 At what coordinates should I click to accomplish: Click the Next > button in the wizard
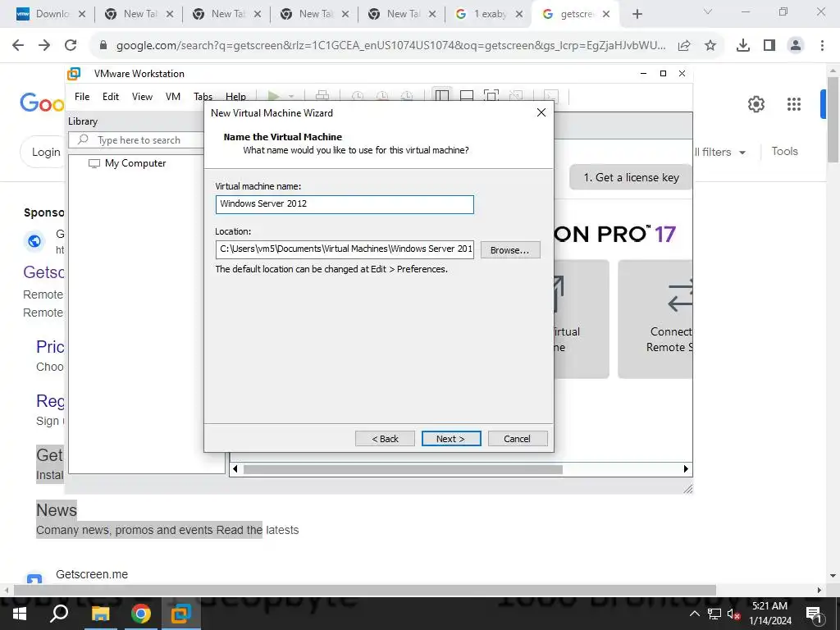click(x=451, y=439)
